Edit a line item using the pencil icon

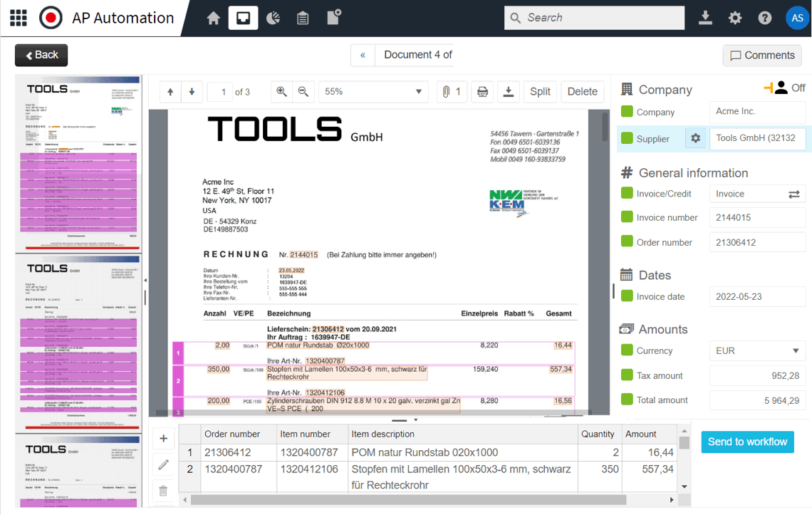pos(163,464)
